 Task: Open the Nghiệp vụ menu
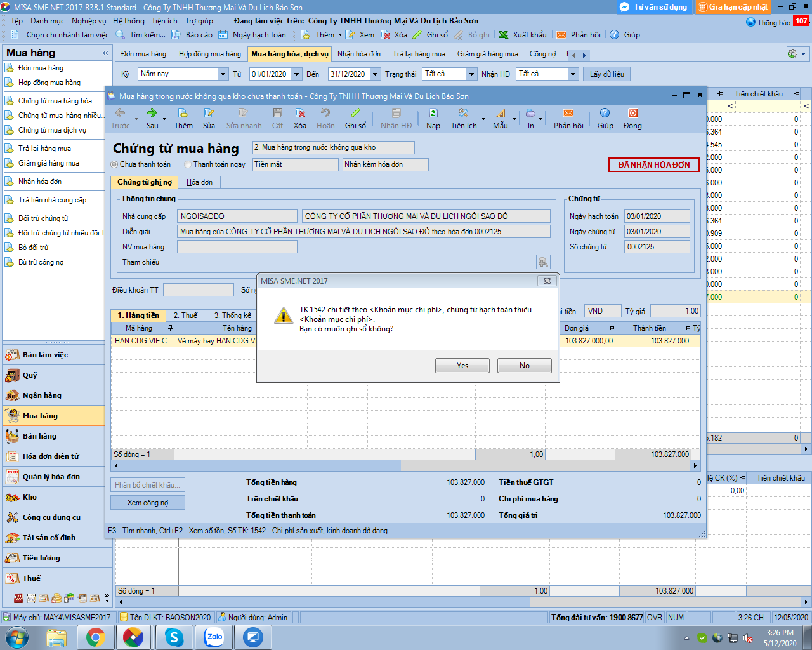89,21
